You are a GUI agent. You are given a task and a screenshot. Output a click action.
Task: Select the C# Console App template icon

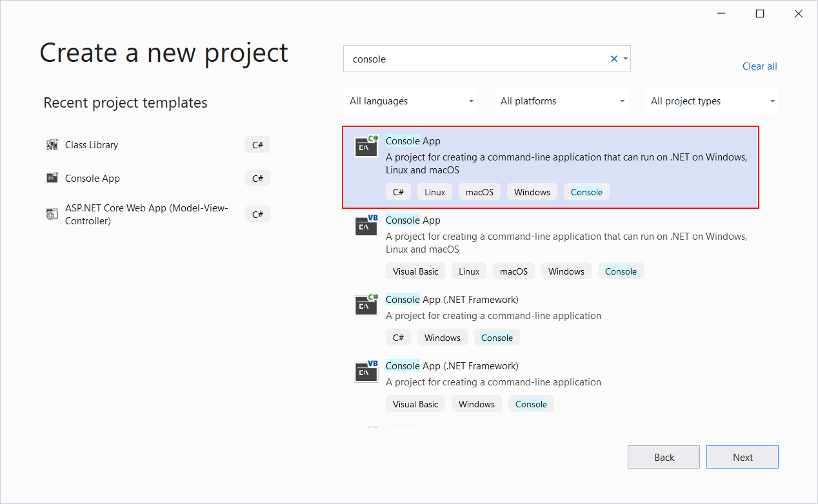pyautogui.click(x=366, y=146)
